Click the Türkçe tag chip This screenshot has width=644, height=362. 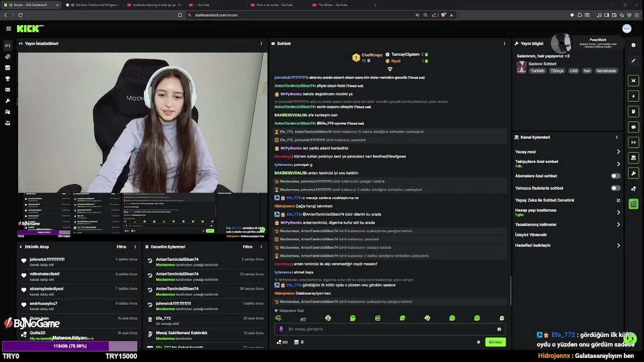(x=557, y=71)
